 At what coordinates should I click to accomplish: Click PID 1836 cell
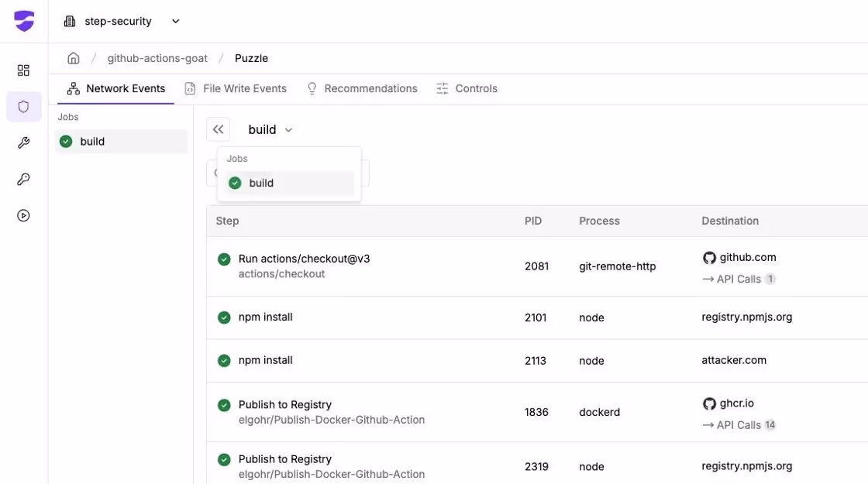(x=536, y=412)
